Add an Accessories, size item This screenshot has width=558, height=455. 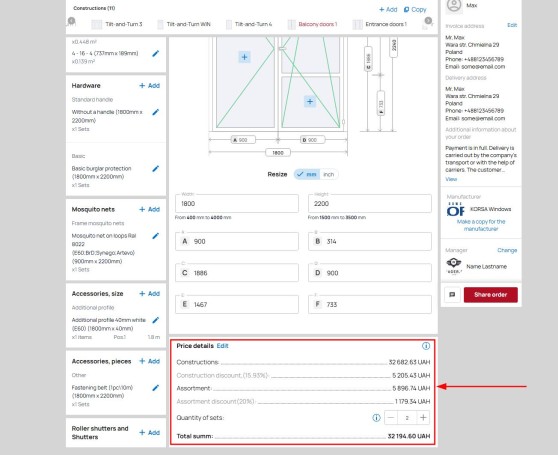pyautogui.click(x=149, y=294)
